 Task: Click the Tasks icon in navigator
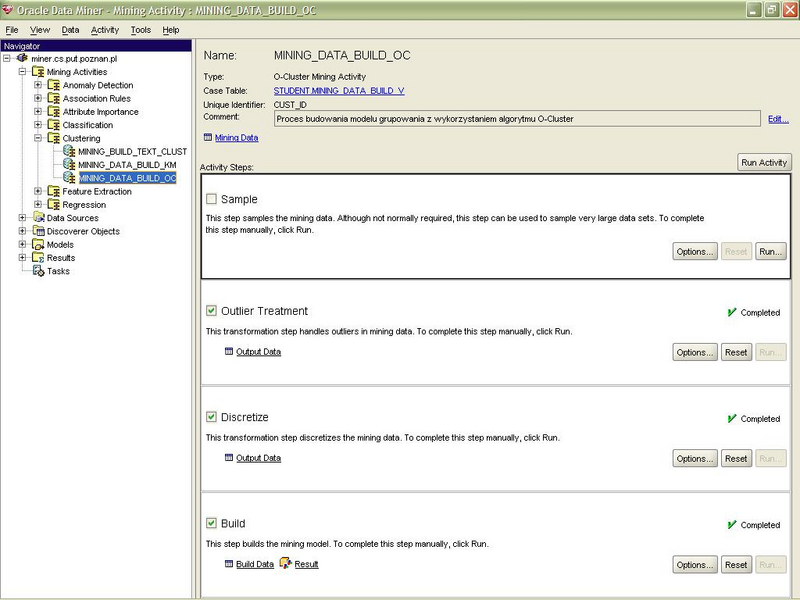tap(38, 270)
